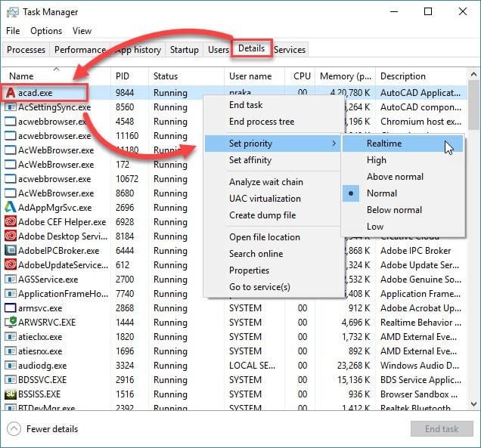481x448 pixels.
Task: Switch to the Performance tab
Action: [80, 50]
